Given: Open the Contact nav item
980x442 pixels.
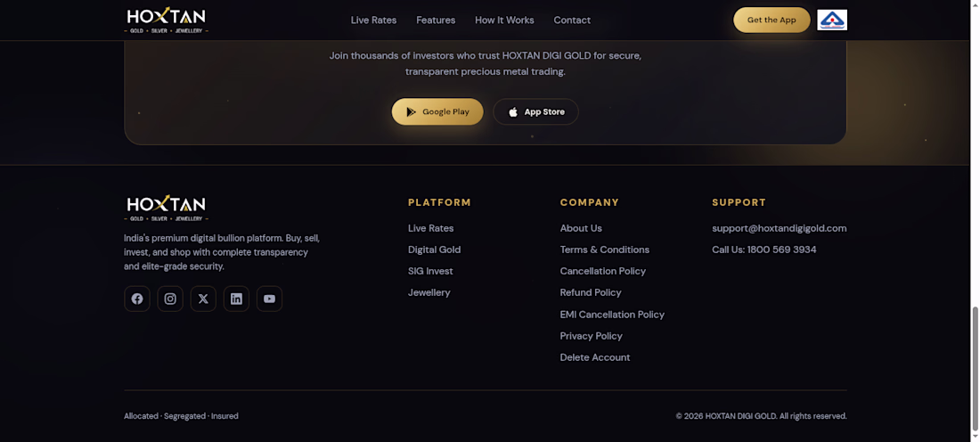Looking at the screenshot, I should coord(572,20).
